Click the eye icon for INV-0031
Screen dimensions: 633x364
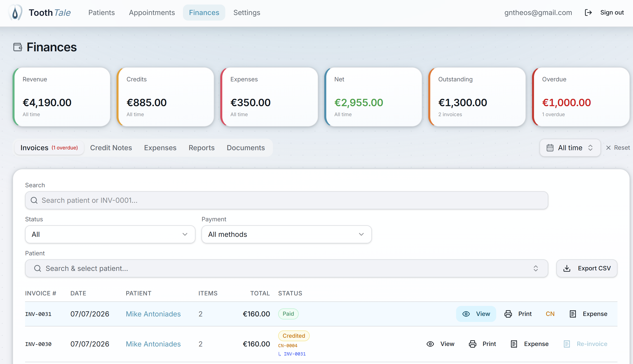[466, 314]
